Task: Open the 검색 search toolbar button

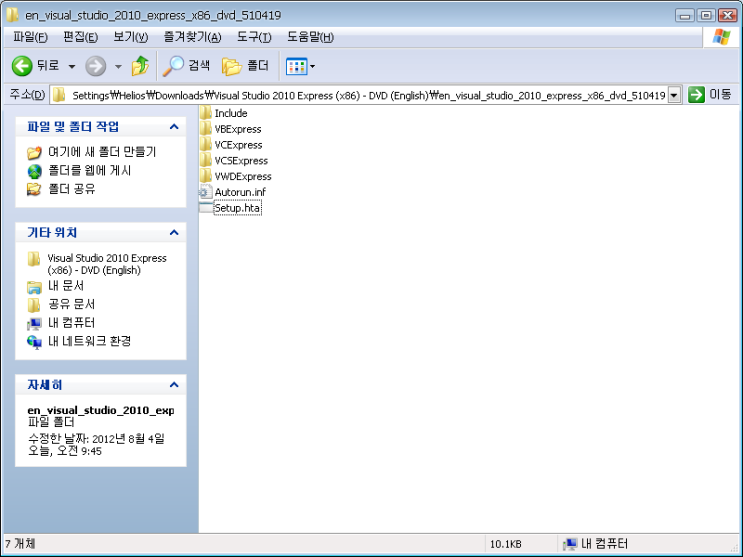Action: (x=186, y=66)
